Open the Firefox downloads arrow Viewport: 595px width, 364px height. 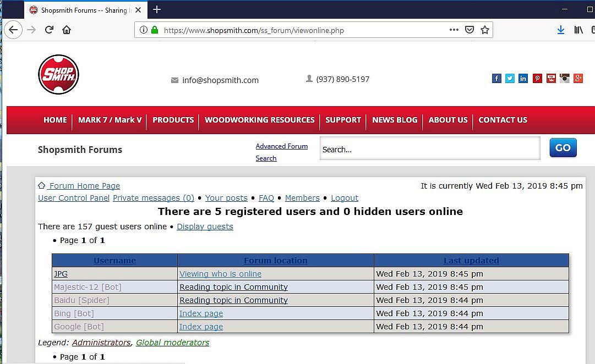pyautogui.click(x=560, y=30)
